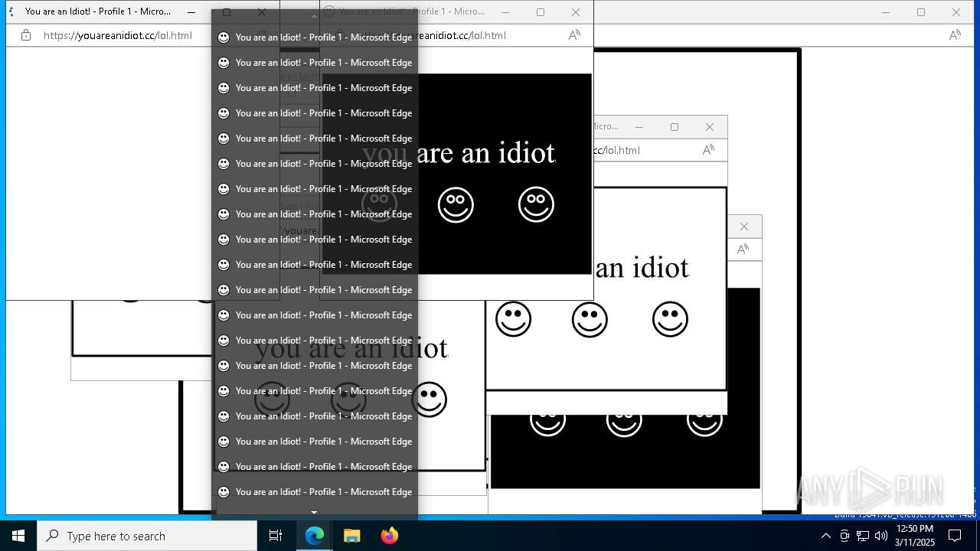Viewport: 980px width, 551px height.
Task: Minimize the top-left Edge window
Action: coord(191,12)
